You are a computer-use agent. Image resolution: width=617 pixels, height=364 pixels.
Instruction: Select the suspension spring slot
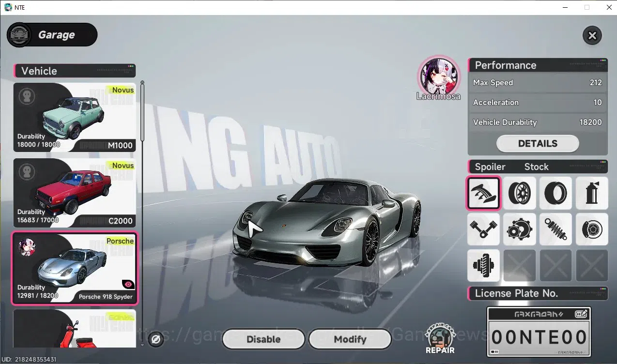click(x=555, y=229)
